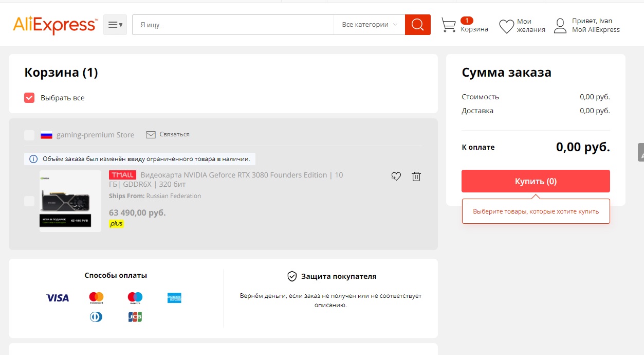Open the 'gaming-premium Store' link
This screenshot has width=644, height=355.
point(95,135)
